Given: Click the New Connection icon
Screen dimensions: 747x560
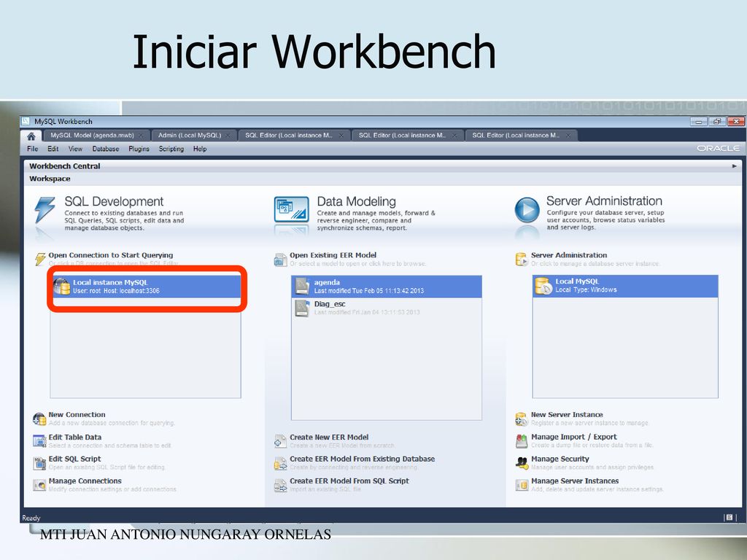Looking at the screenshot, I should click(39, 419).
